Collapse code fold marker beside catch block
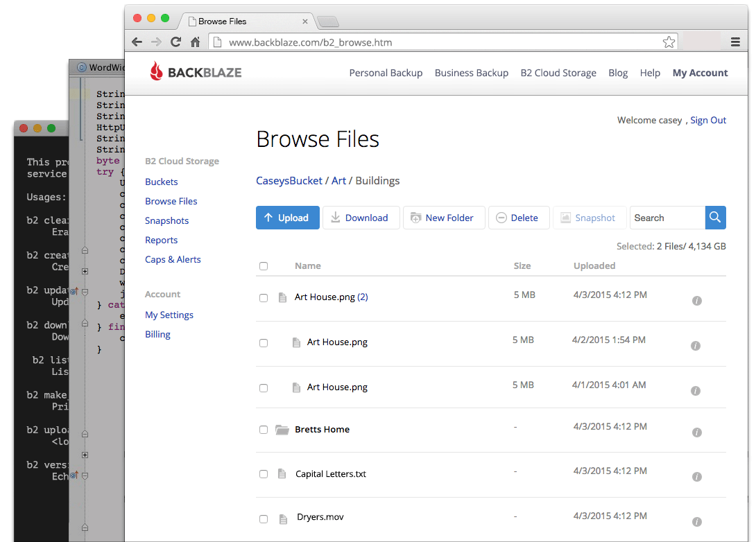Viewport: 756px width, 542px height. [85, 292]
